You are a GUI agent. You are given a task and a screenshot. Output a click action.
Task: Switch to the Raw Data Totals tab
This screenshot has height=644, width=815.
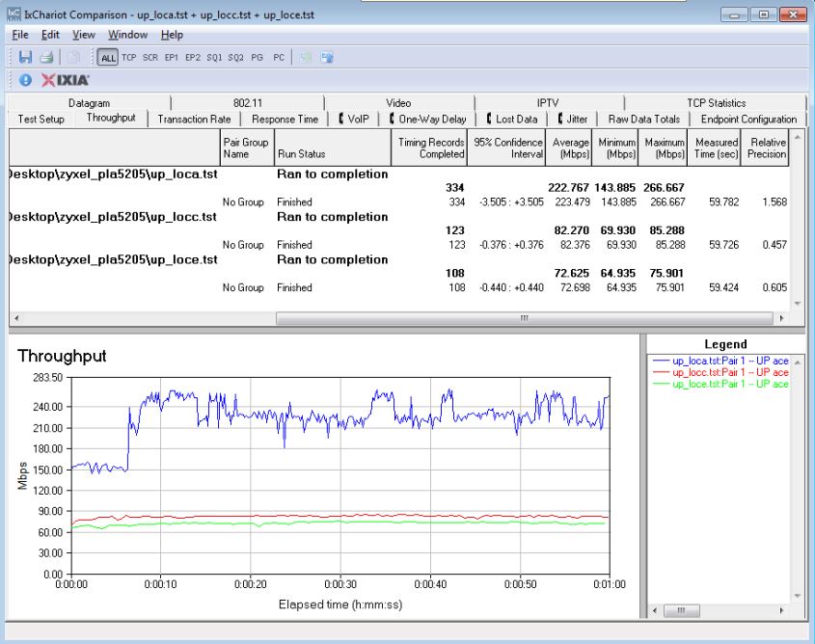643,119
